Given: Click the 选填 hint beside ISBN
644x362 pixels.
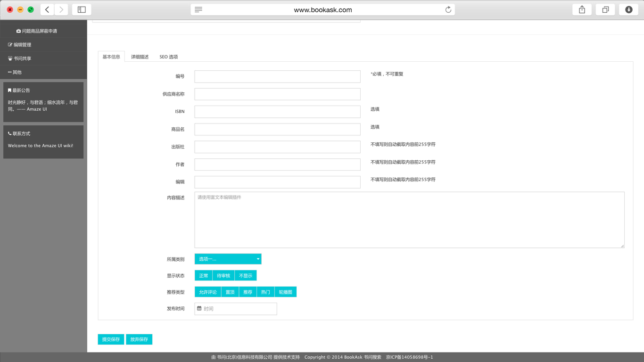Looking at the screenshot, I should click(375, 109).
